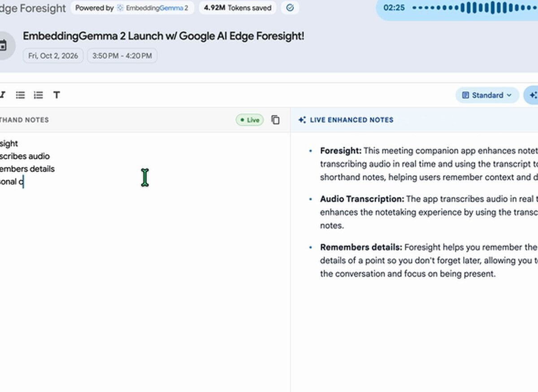Click the 3:50 PM - 4:20 PM time chip
Image resolution: width=538 pixels, height=392 pixels.
coord(122,56)
